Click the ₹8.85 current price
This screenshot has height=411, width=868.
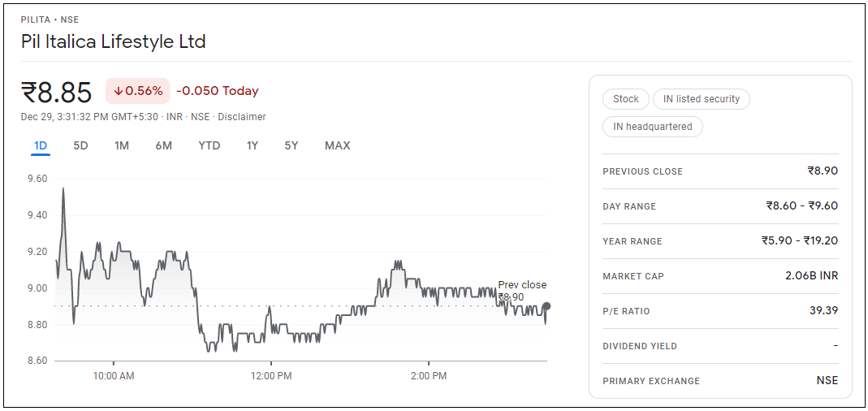(x=57, y=92)
